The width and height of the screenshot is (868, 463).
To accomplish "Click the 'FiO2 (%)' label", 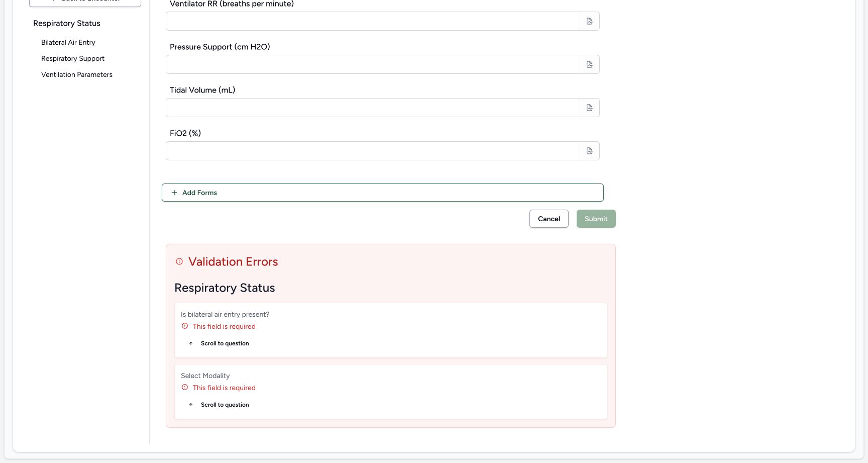I will pos(185,133).
